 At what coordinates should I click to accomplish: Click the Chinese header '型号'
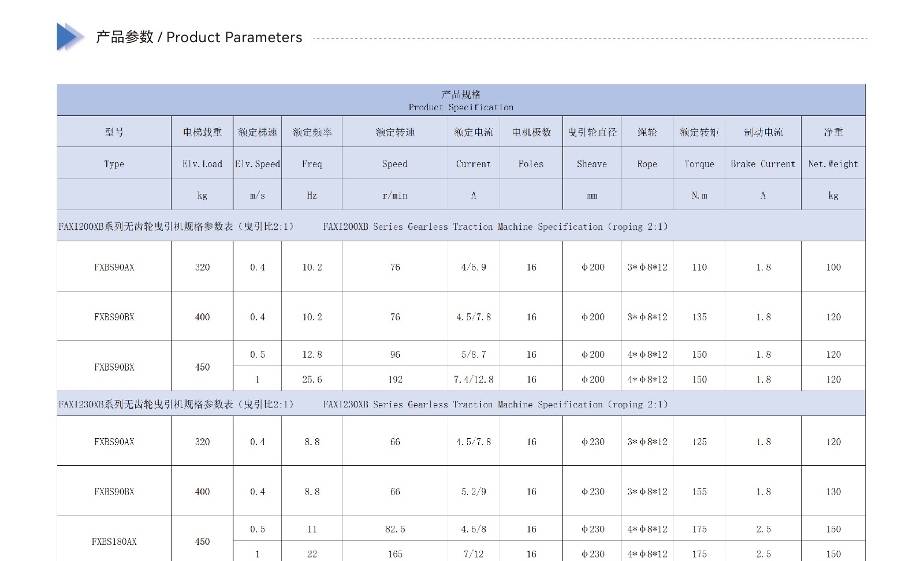(x=114, y=132)
